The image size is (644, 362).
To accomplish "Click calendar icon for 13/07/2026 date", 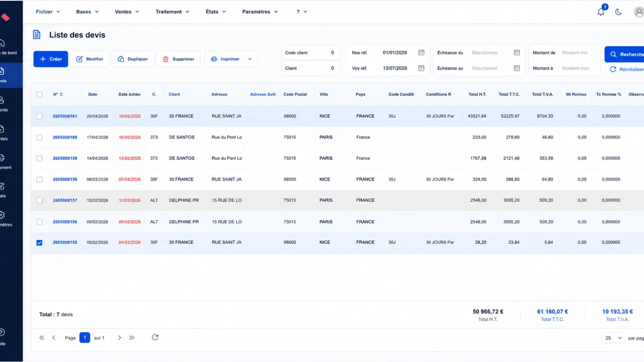I will (x=421, y=68).
